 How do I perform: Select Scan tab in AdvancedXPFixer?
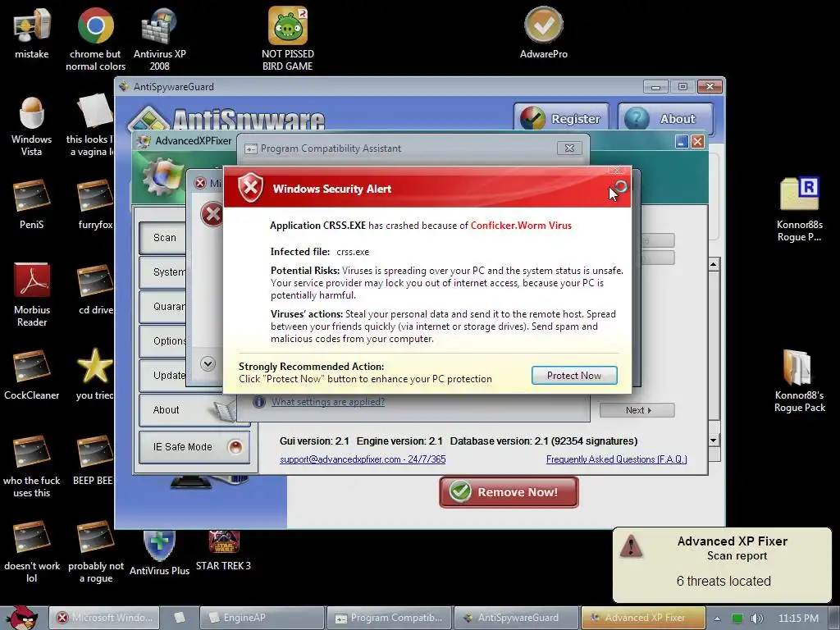(162, 237)
